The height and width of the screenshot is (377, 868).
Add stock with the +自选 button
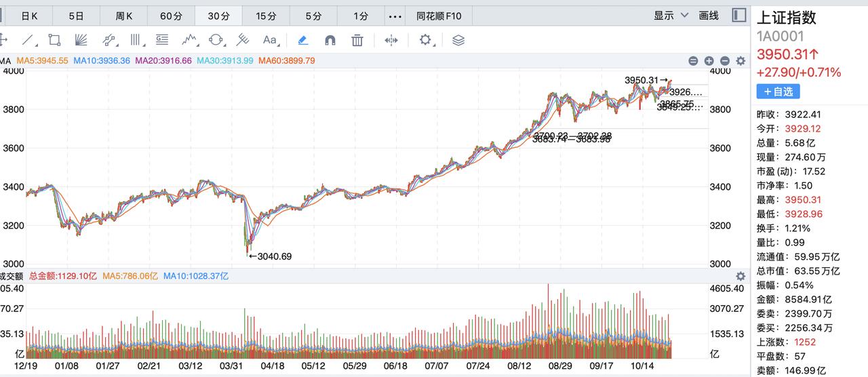pos(778,91)
